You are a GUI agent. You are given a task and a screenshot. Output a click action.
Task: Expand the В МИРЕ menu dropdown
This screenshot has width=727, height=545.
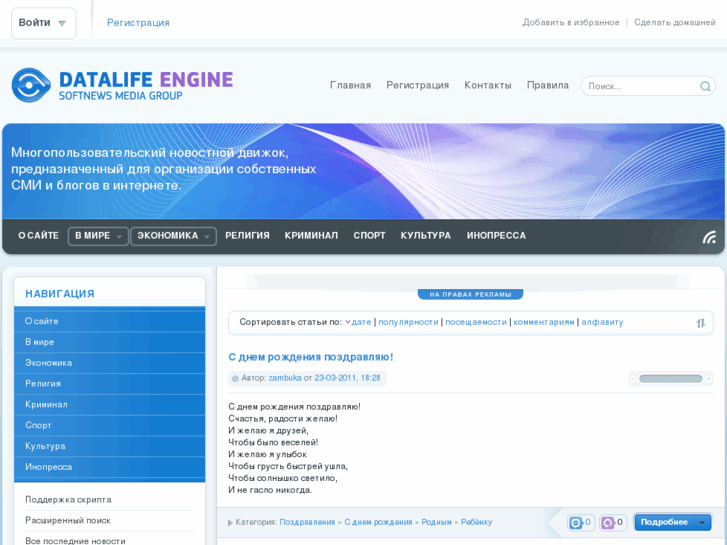pos(98,236)
